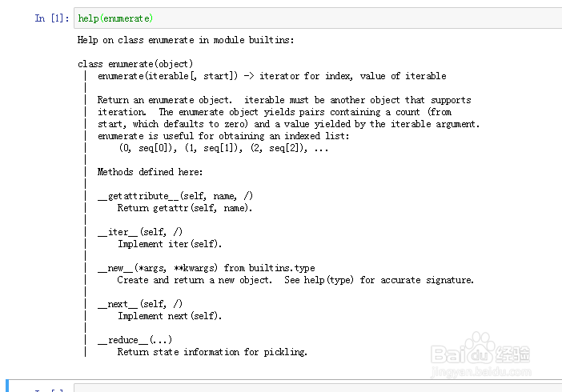The image size is (562, 392).
Task: Click the 'Implement iter(self).' description
Action: pyautogui.click(x=170, y=244)
